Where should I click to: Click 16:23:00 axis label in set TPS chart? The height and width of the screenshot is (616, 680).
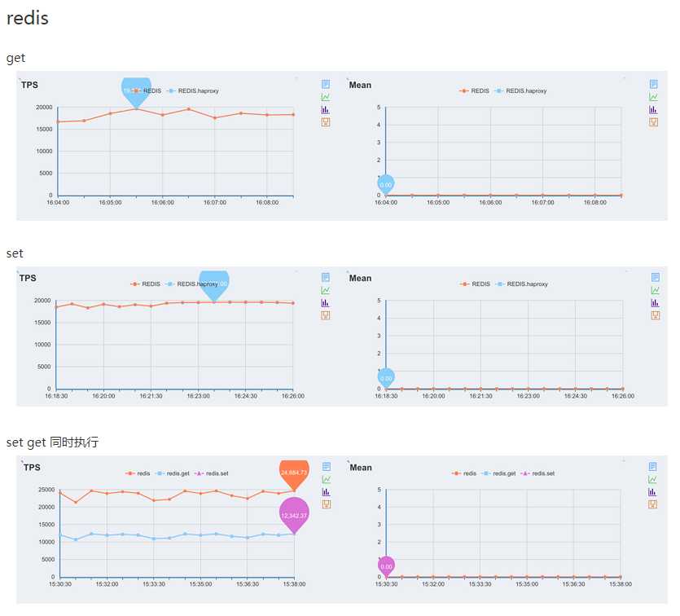[x=198, y=396]
